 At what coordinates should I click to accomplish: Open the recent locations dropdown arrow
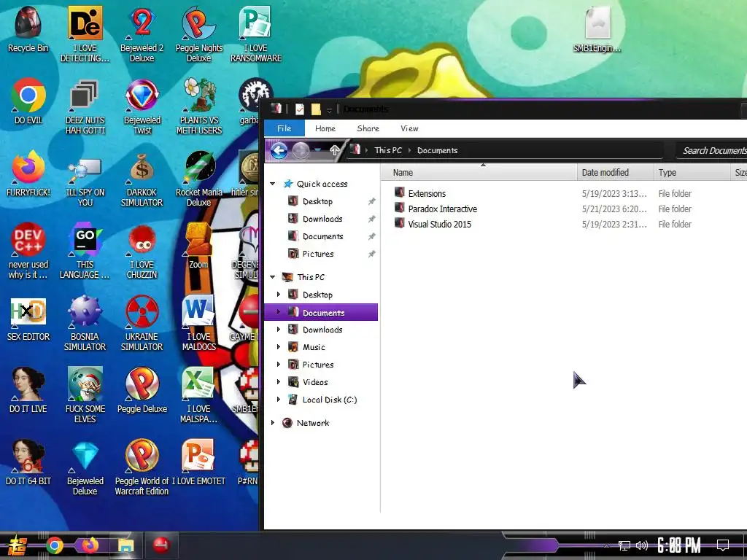point(318,150)
